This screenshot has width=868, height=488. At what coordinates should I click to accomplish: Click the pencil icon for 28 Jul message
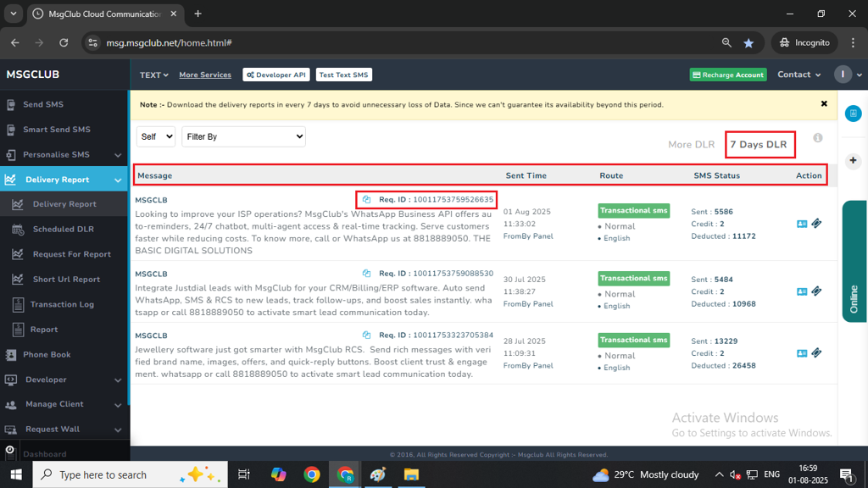[x=816, y=353]
